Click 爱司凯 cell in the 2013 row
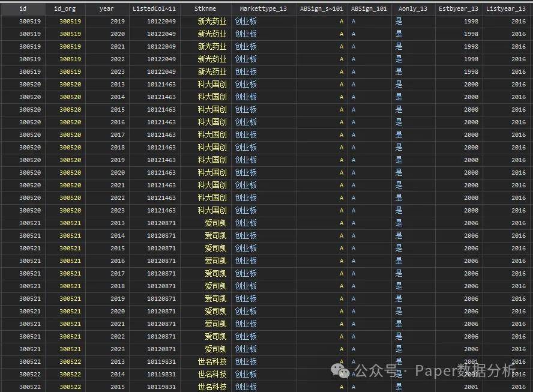 pos(216,223)
